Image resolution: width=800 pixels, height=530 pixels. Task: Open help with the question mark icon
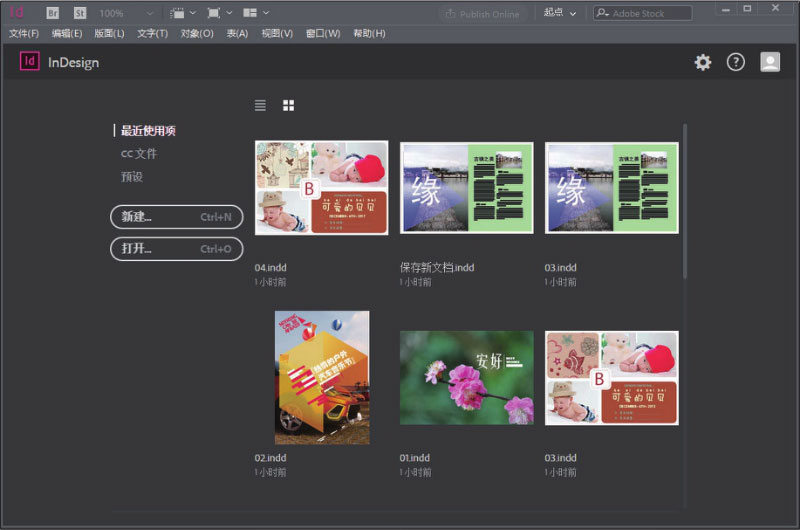(x=736, y=62)
